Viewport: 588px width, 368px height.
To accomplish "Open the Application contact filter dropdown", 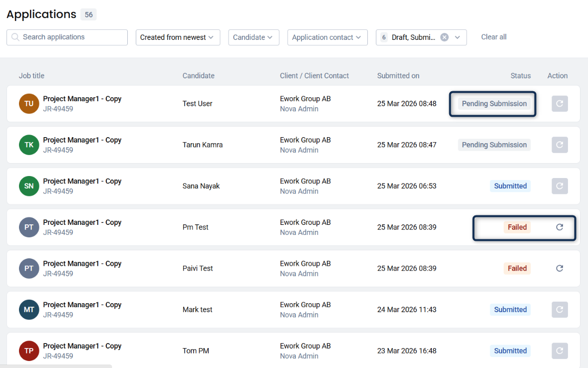I will [x=327, y=37].
